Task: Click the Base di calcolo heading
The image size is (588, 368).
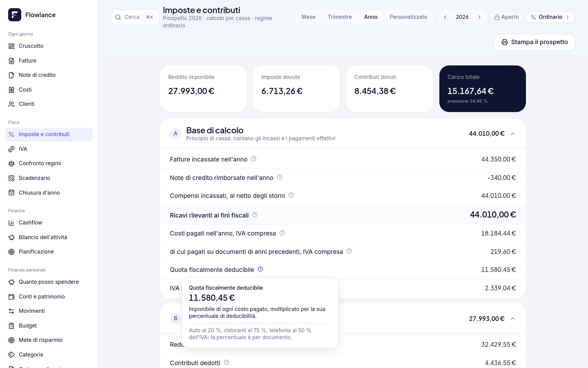Action: 215,130
